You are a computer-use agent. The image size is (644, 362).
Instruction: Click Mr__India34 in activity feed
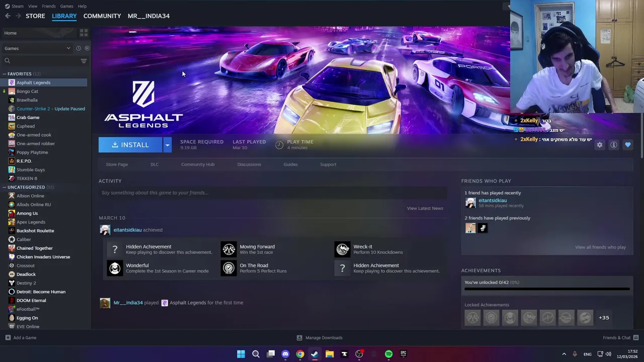(128, 303)
